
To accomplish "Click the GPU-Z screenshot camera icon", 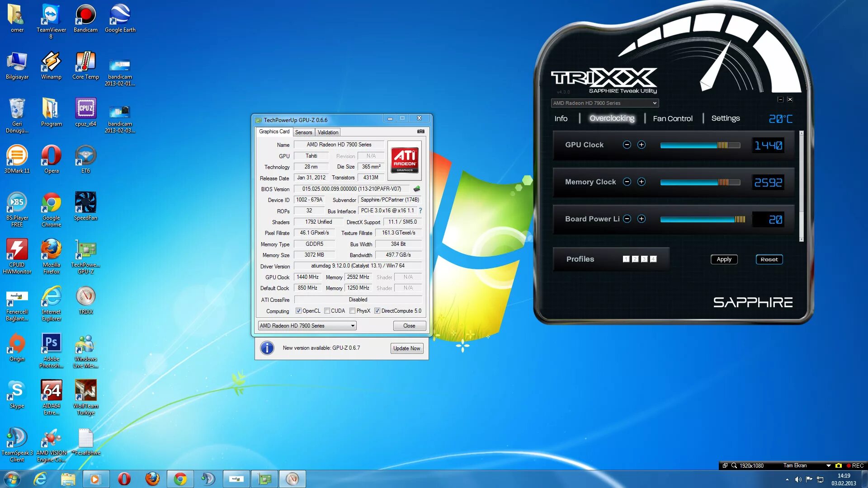I will pos(420,131).
